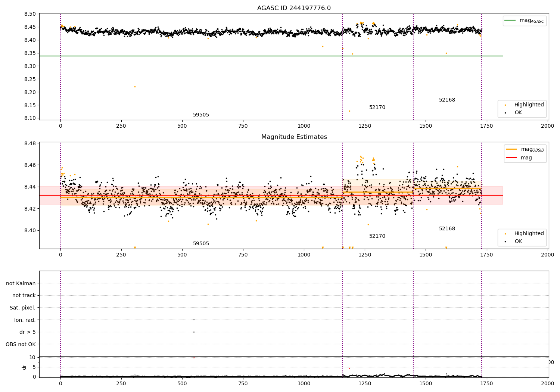
Task: Click the 'dr > 5' axis label
Action: (28, 332)
